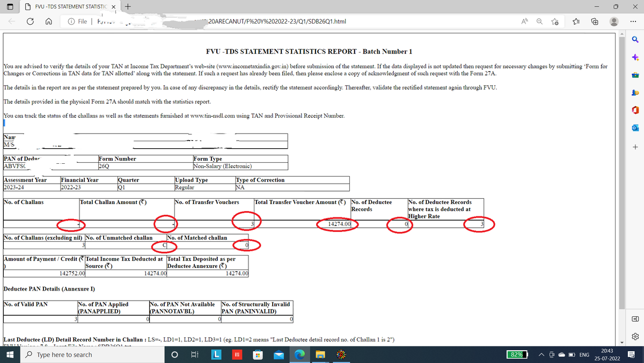Open the Collections icon

pos(595,21)
